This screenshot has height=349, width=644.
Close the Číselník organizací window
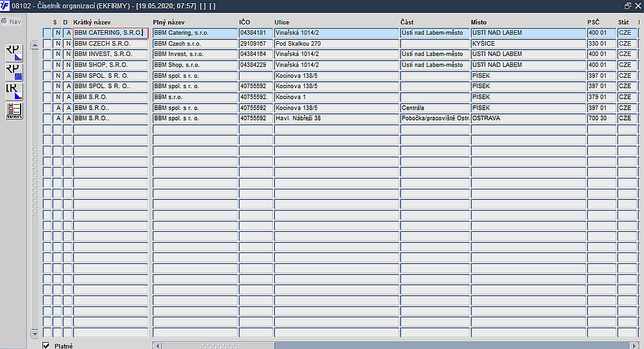638,6
